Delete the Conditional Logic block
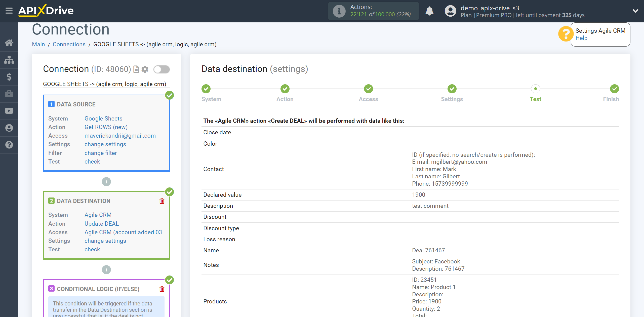644x317 pixels. (x=162, y=289)
